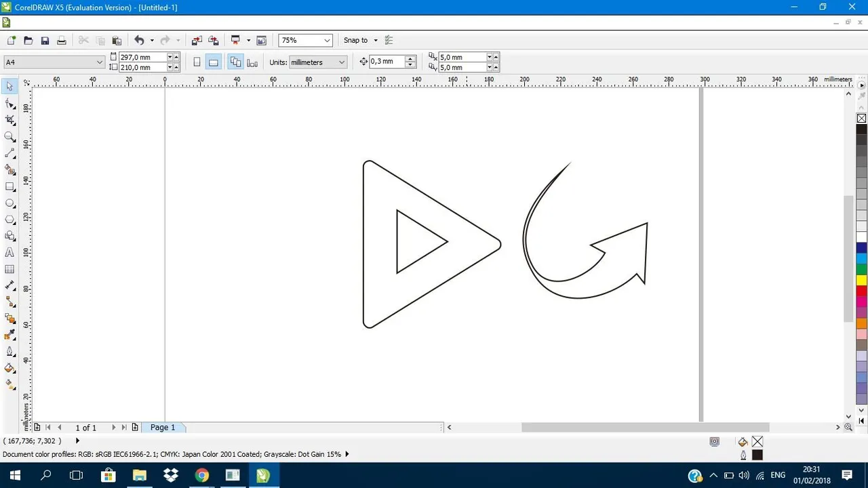Pick the red color swatch

coord(861,291)
